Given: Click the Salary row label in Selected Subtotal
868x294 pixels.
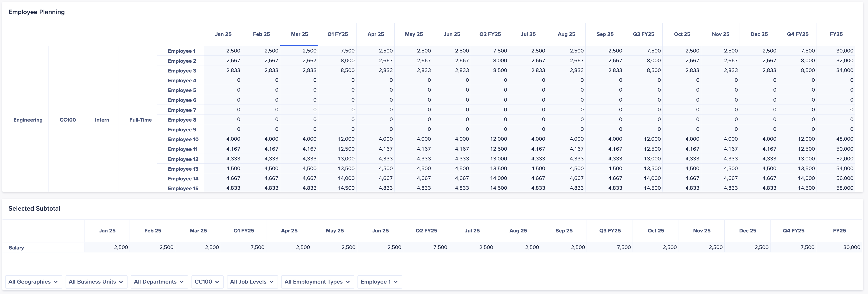Looking at the screenshot, I should [x=16, y=248].
